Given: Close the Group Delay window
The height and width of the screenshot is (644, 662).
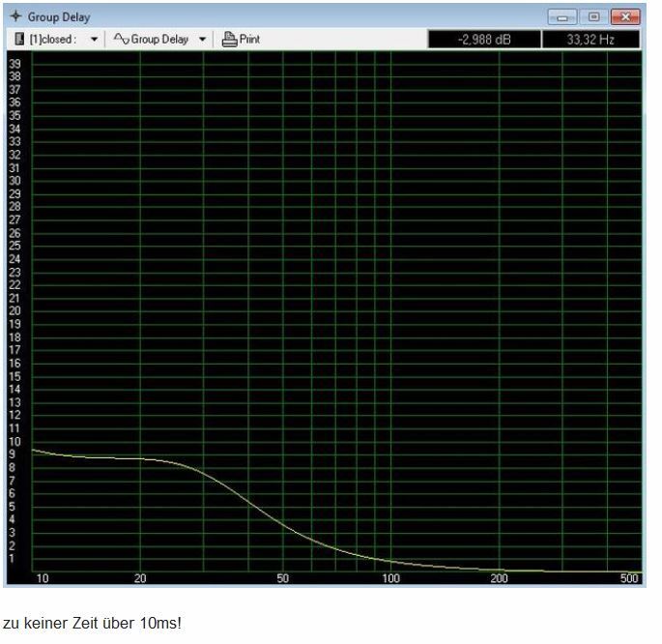Looking at the screenshot, I should [x=625, y=17].
